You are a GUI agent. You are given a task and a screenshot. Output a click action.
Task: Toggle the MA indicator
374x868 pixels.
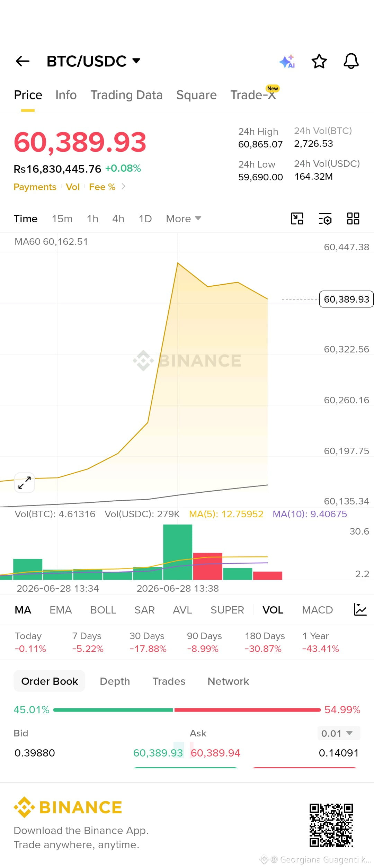[x=23, y=610]
